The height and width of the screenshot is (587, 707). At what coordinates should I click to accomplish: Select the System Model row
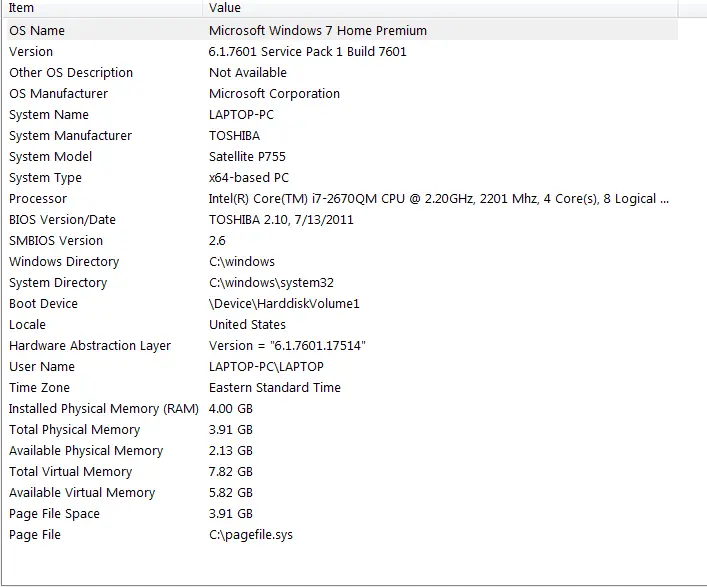[343, 156]
